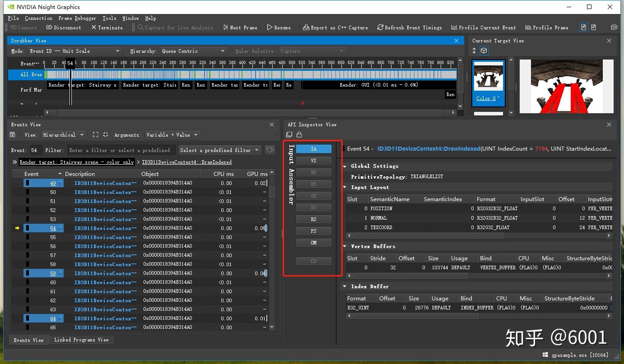Click Profile Frame in toolbar
The width and height of the screenshot is (624, 364).
(x=547, y=28)
